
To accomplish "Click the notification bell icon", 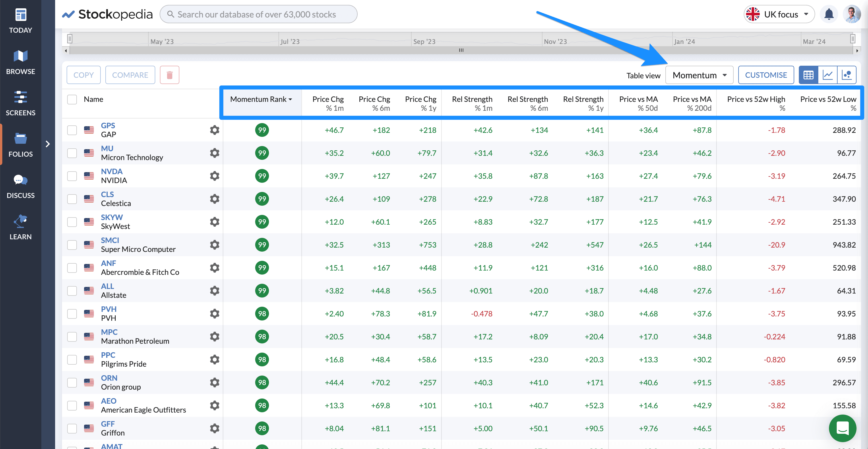I will pos(829,14).
